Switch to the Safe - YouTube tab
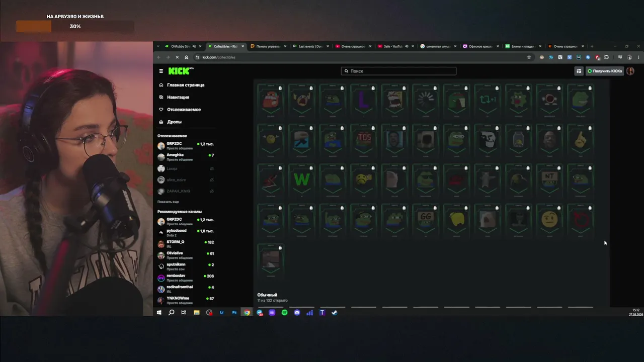 [395, 46]
